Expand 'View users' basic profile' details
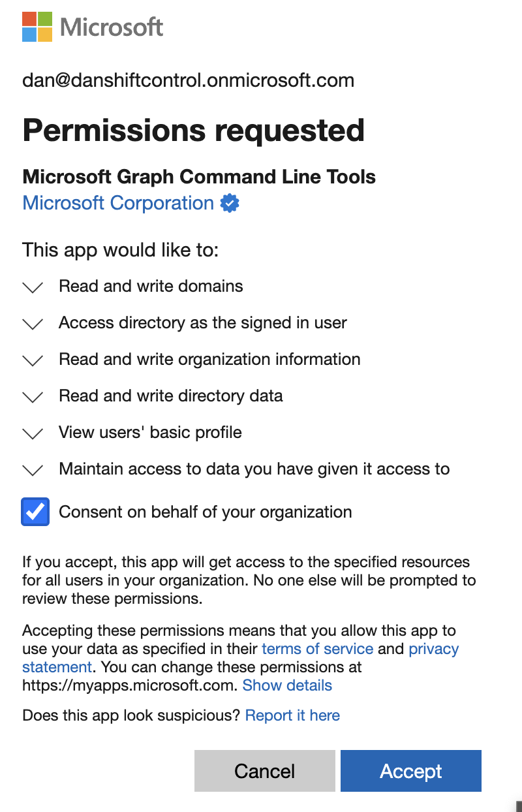 32,433
